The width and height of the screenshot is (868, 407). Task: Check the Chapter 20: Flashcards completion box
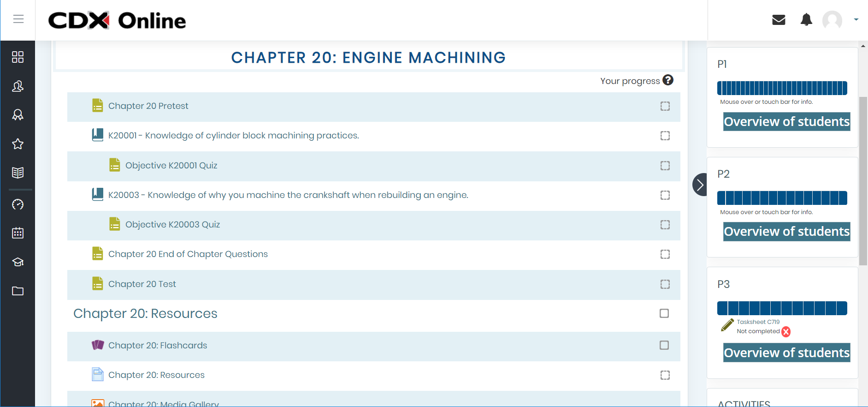tap(664, 345)
